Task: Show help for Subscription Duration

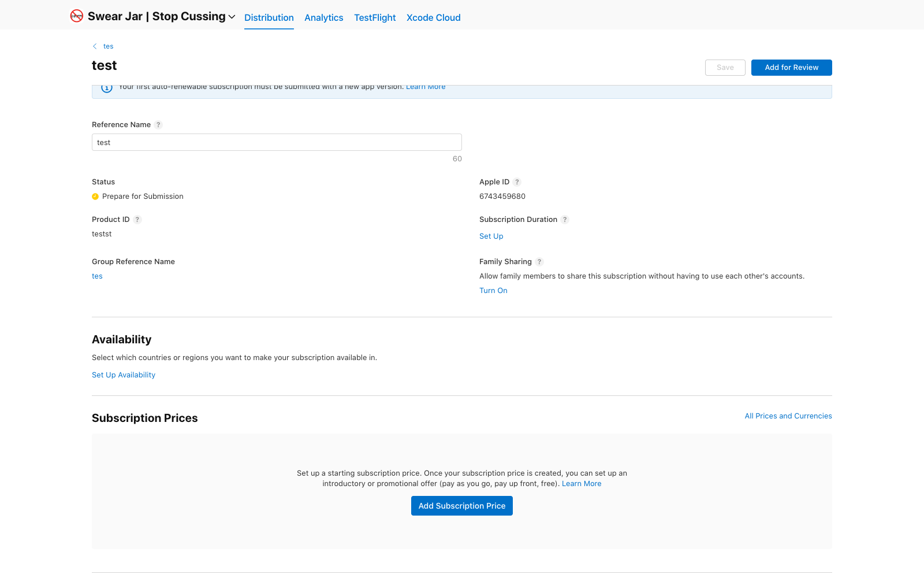Action: pyautogui.click(x=565, y=220)
